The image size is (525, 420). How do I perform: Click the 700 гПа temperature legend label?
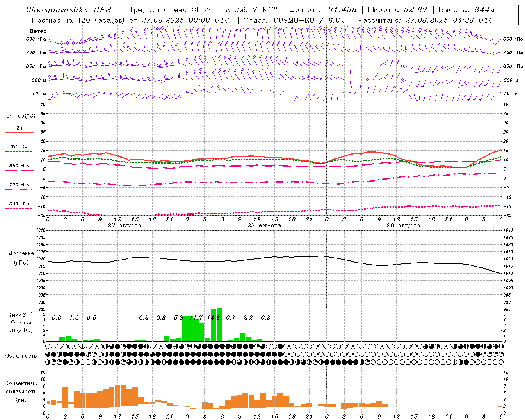pos(19,185)
